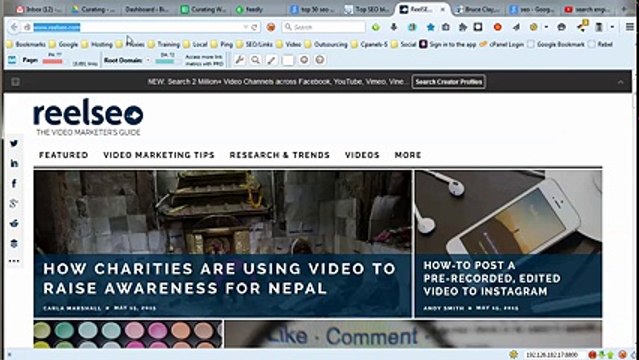This screenshot has height=360, width=639.
Task: Click inside the browser Search box
Action: point(324,27)
